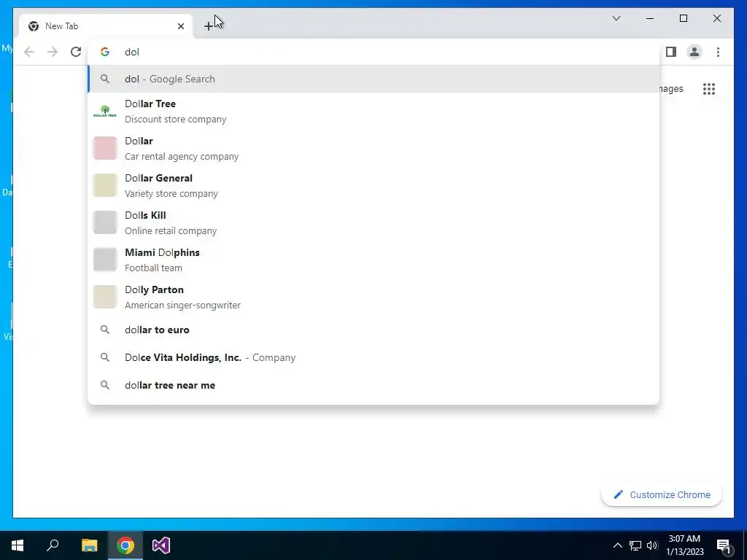The image size is (747, 560).
Task: Click the Google logo in address bar
Action: point(105,52)
